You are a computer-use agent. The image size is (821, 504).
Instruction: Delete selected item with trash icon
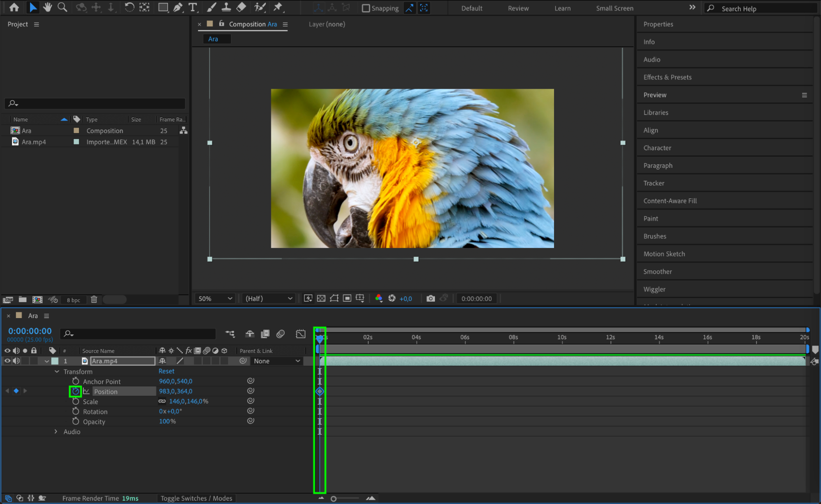[94, 300]
